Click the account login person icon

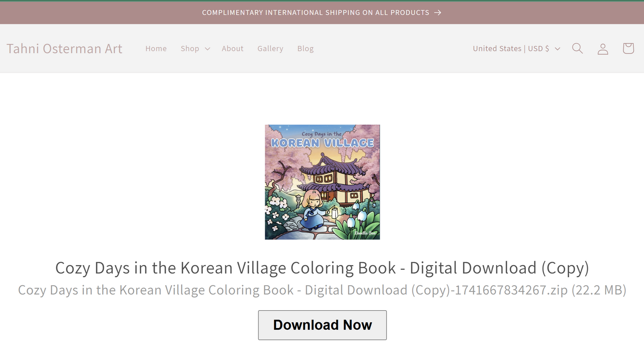click(x=603, y=49)
